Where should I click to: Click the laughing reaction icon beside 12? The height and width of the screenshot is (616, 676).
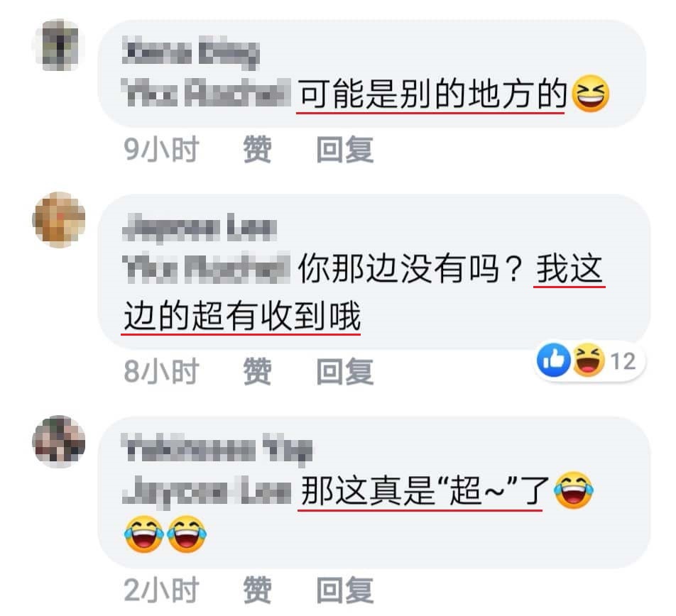(589, 360)
